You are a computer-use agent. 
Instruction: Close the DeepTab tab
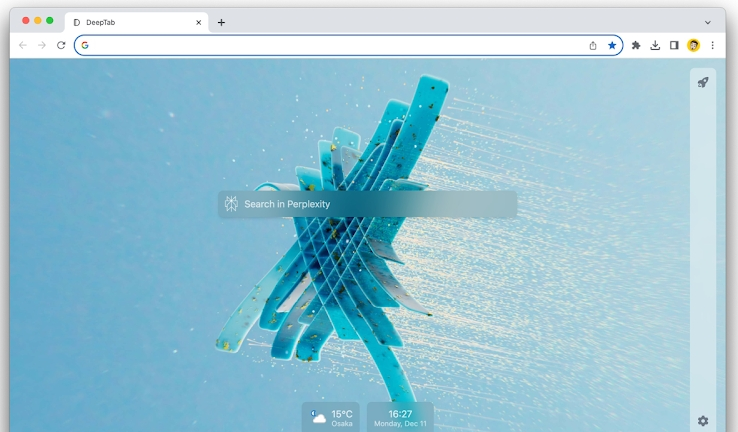tap(199, 22)
